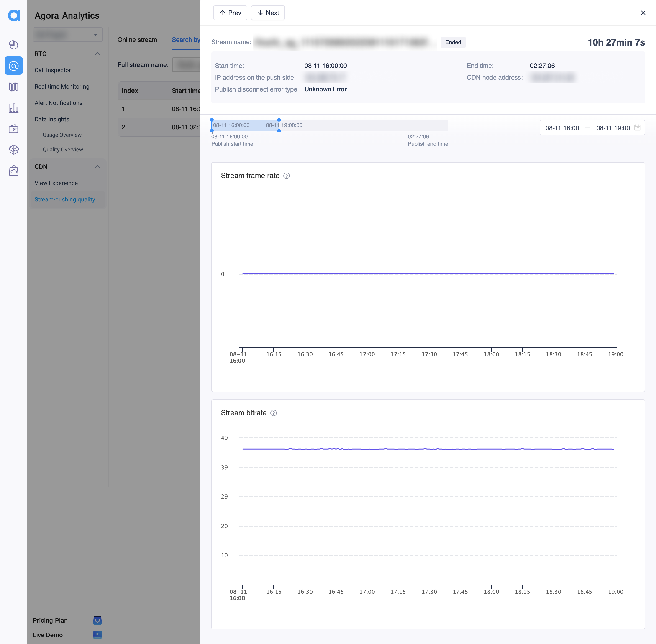656x644 pixels.
Task: Click the Pricing Plan shopping bag icon
Action: (97, 620)
